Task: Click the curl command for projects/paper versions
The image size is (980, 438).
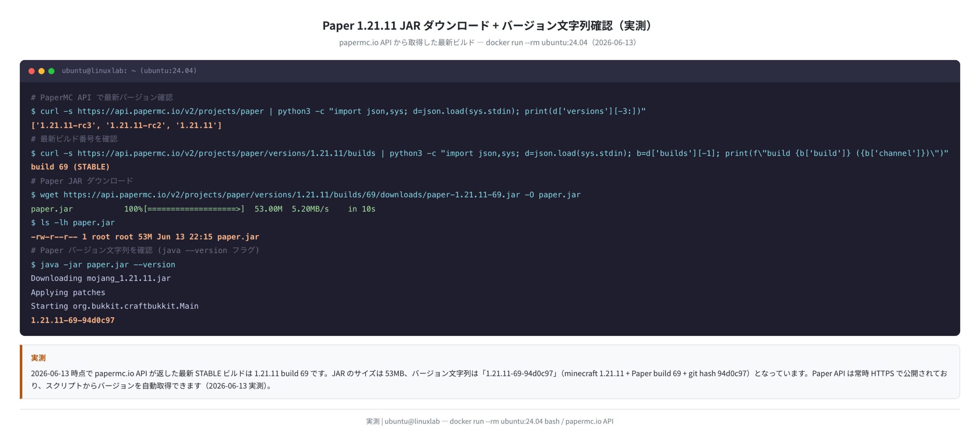Action: click(x=338, y=111)
